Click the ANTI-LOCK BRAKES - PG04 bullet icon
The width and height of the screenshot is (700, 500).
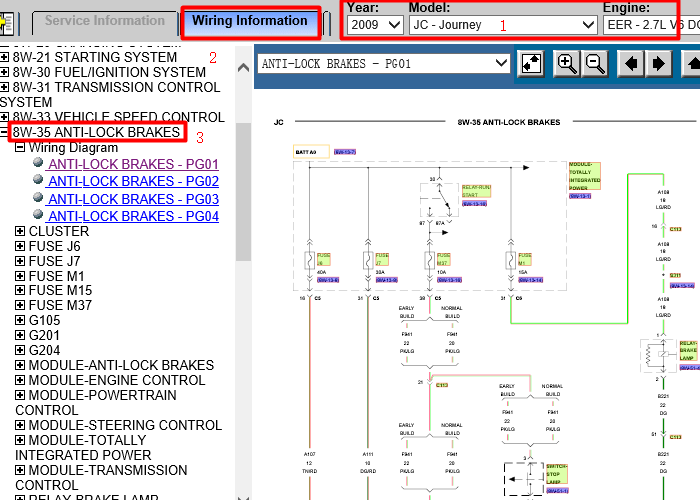pyautogui.click(x=38, y=214)
